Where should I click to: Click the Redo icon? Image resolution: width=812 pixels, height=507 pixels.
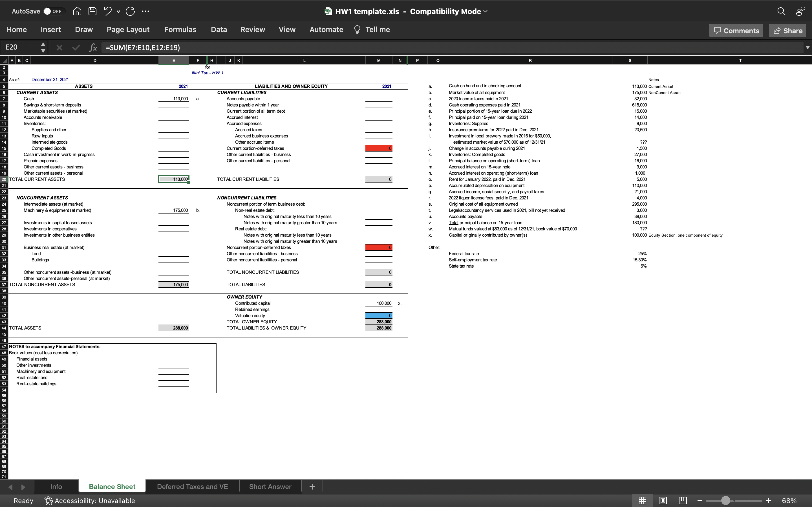pyautogui.click(x=131, y=11)
